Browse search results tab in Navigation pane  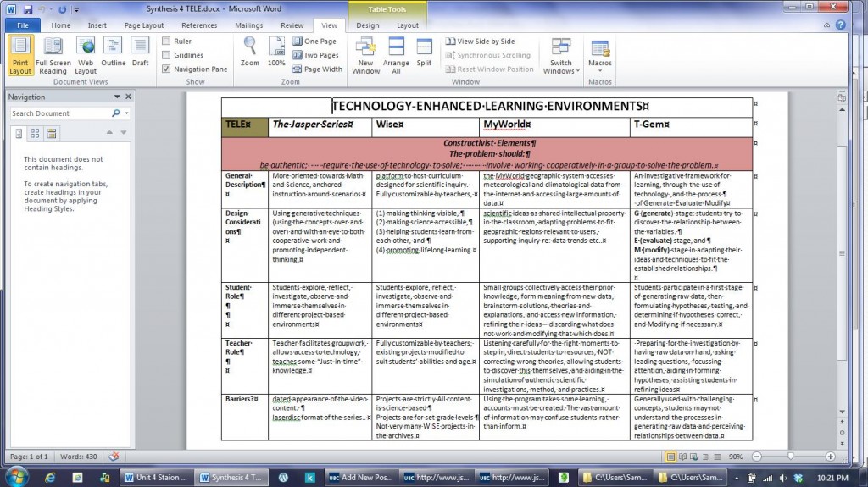pyautogui.click(x=52, y=133)
